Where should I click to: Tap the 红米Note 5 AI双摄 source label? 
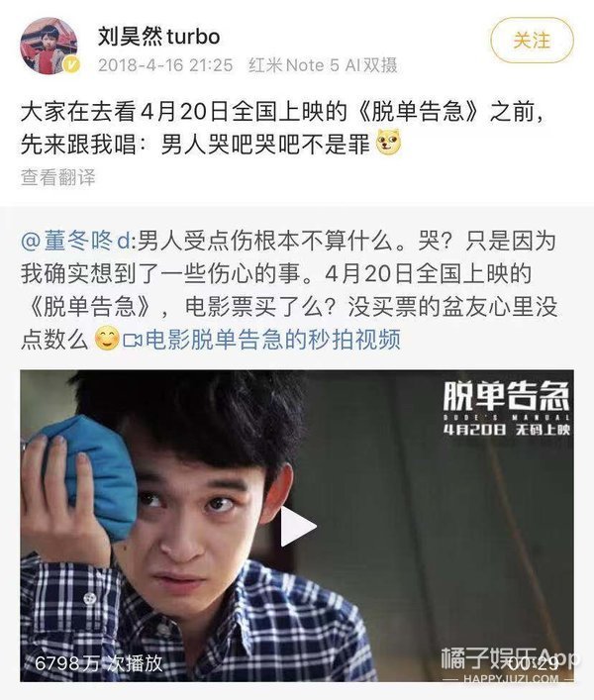point(323,65)
